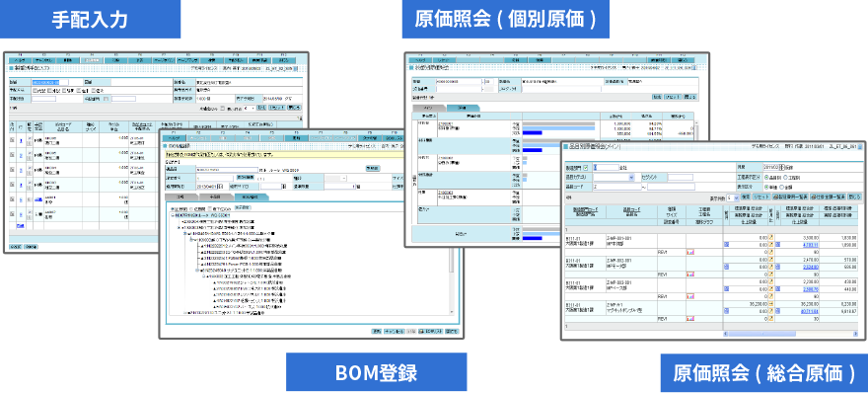This screenshot has height=393, width=868.
Task: Click detail icon left of 4,700.11 link
Action: (x=778, y=245)
